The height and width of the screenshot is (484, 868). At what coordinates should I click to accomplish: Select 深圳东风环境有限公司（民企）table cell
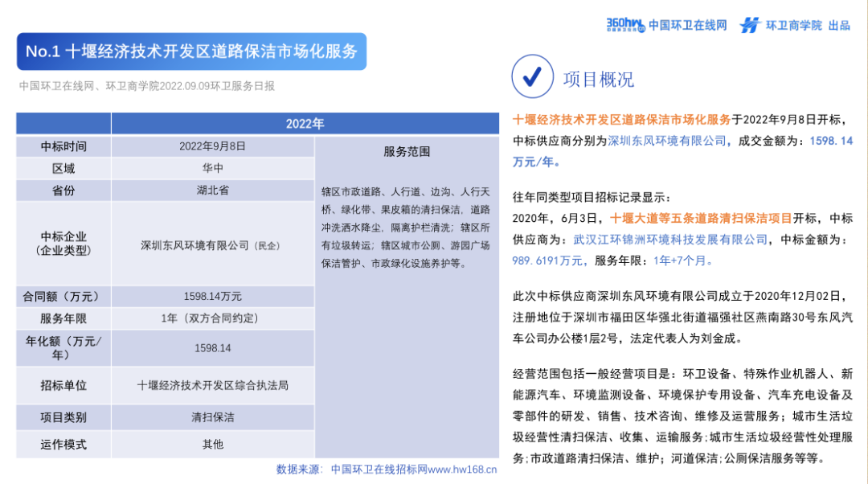[212, 244]
